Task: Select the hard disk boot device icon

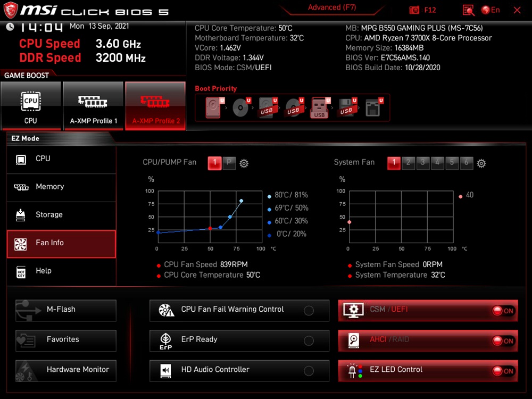Action: [x=215, y=107]
